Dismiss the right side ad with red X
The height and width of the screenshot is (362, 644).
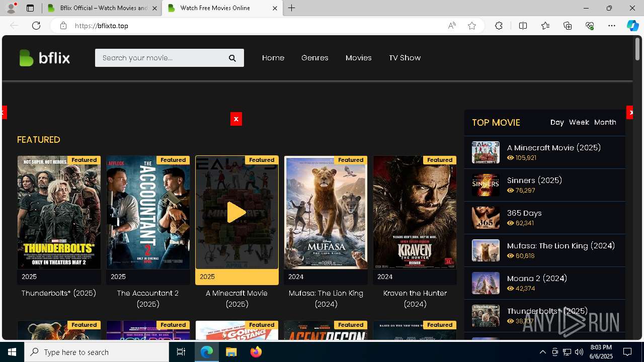629,113
